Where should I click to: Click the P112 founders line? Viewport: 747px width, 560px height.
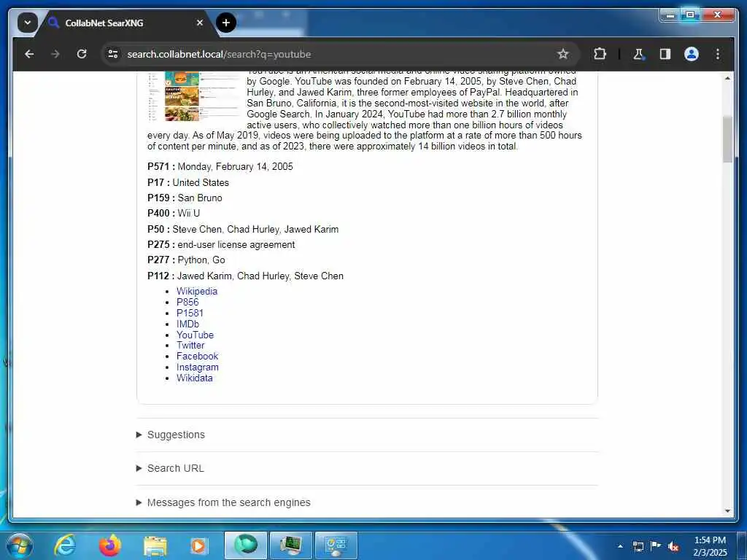pos(245,276)
